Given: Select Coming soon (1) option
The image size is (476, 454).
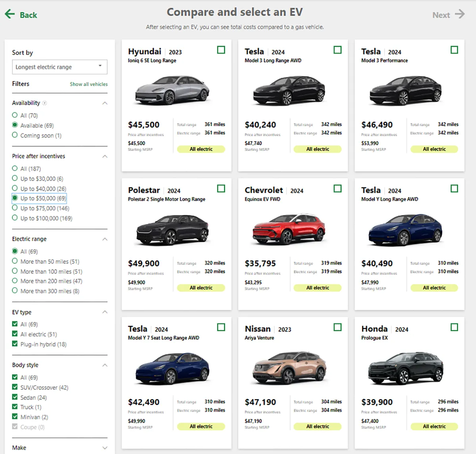Looking at the screenshot, I should click(15, 135).
